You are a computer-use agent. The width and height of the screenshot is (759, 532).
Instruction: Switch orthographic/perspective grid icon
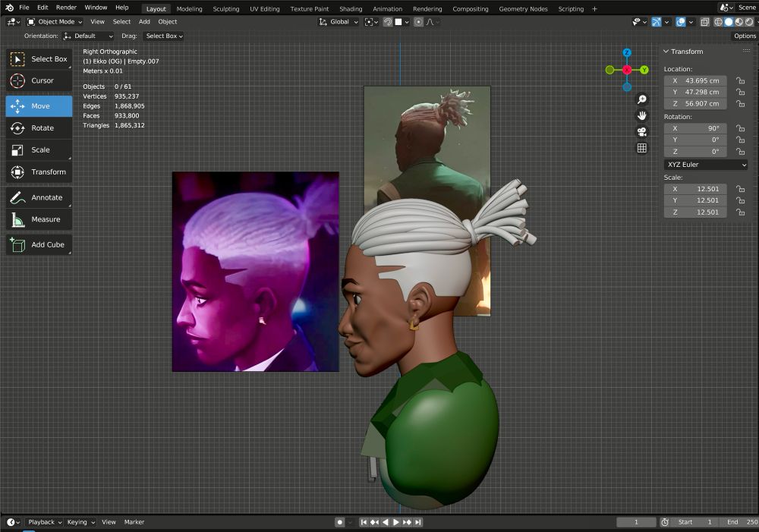point(642,148)
